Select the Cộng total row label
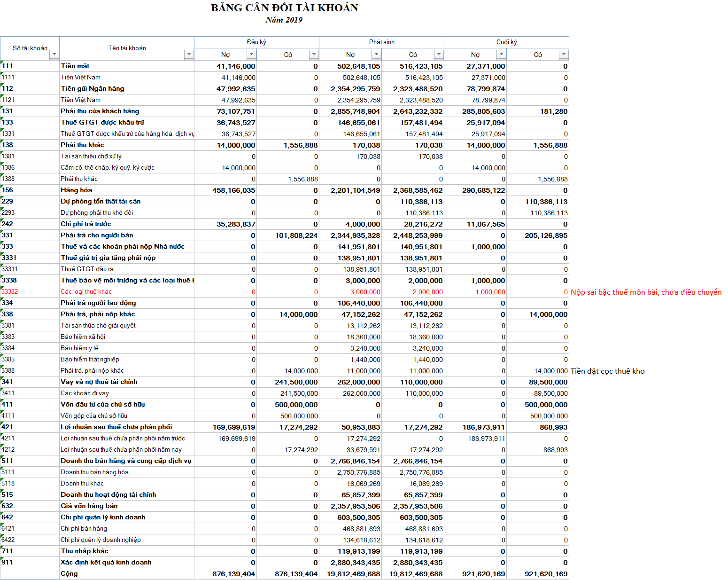This screenshot has height=580, width=728. pyautogui.click(x=69, y=574)
